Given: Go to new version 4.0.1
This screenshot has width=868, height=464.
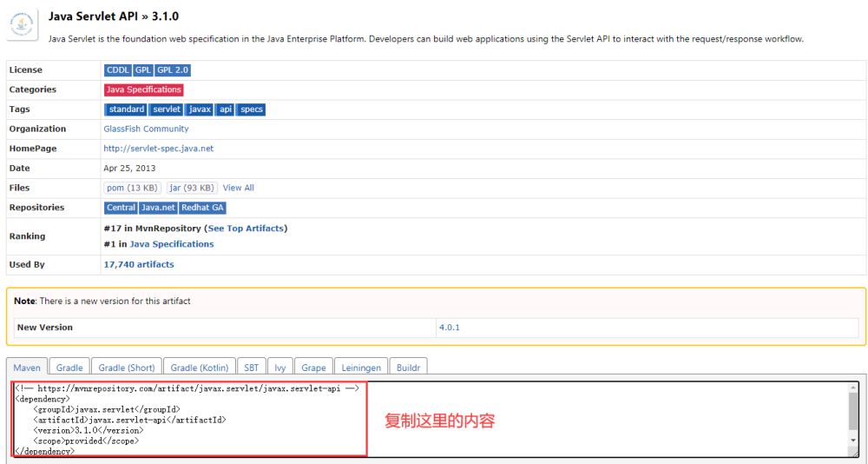Looking at the screenshot, I should [448, 328].
